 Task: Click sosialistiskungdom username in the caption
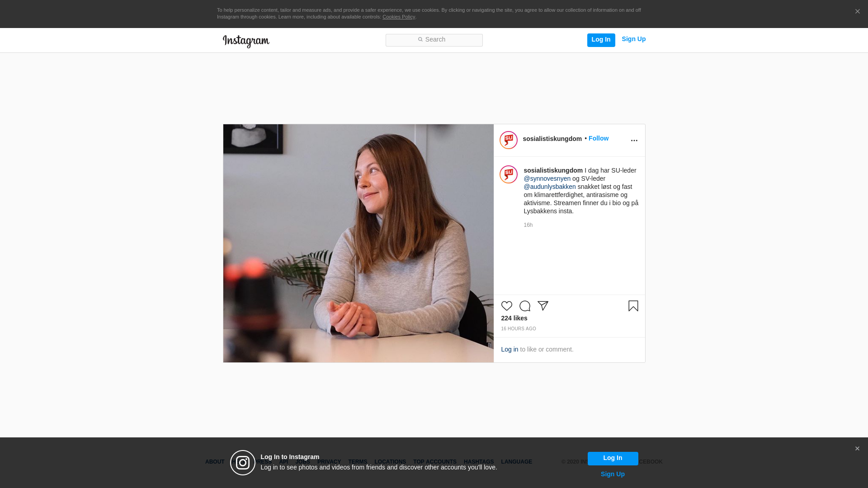tap(553, 170)
